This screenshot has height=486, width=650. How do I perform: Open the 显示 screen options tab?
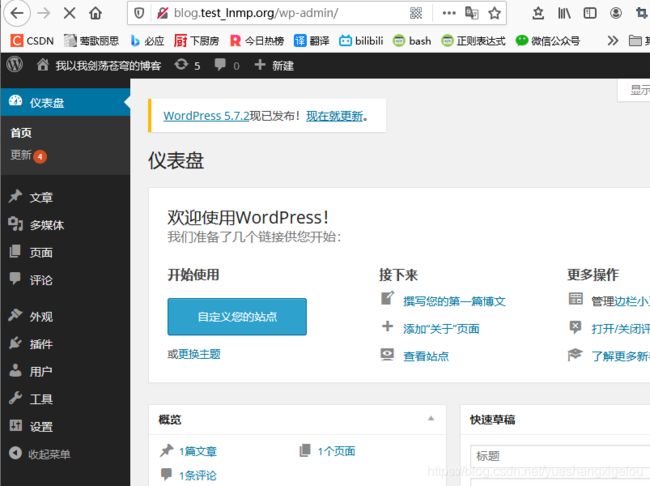(x=634, y=90)
